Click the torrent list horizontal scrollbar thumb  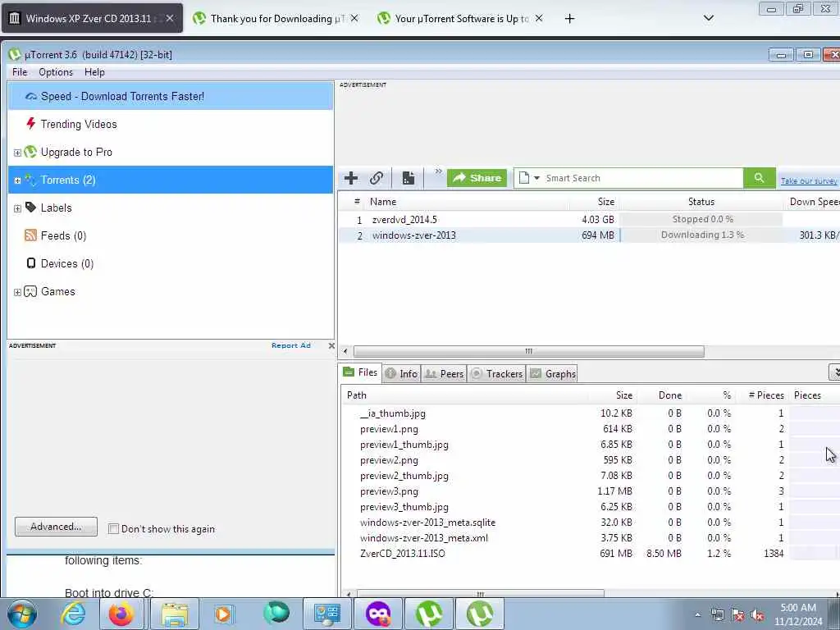coord(529,351)
